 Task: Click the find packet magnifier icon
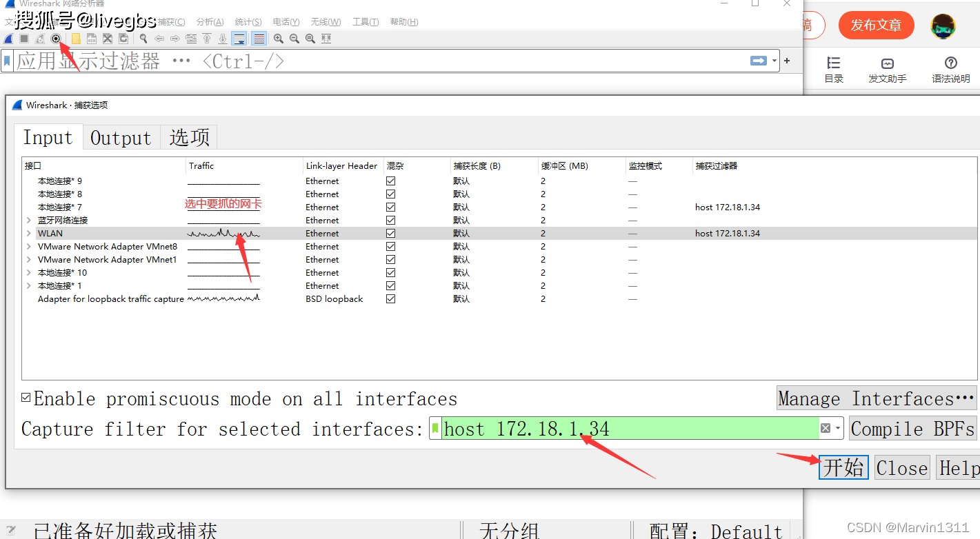[x=143, y=39]
